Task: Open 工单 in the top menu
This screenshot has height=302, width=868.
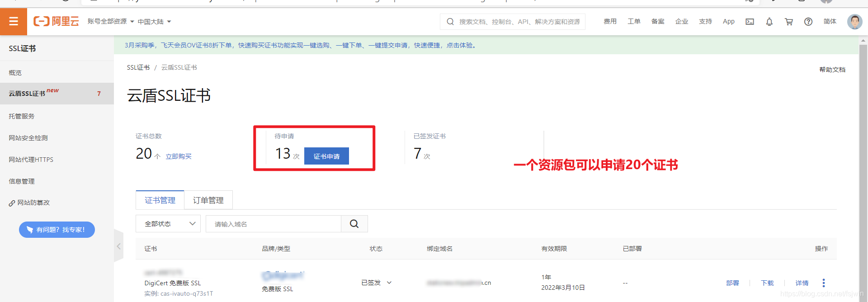Action: pos(634,21)
